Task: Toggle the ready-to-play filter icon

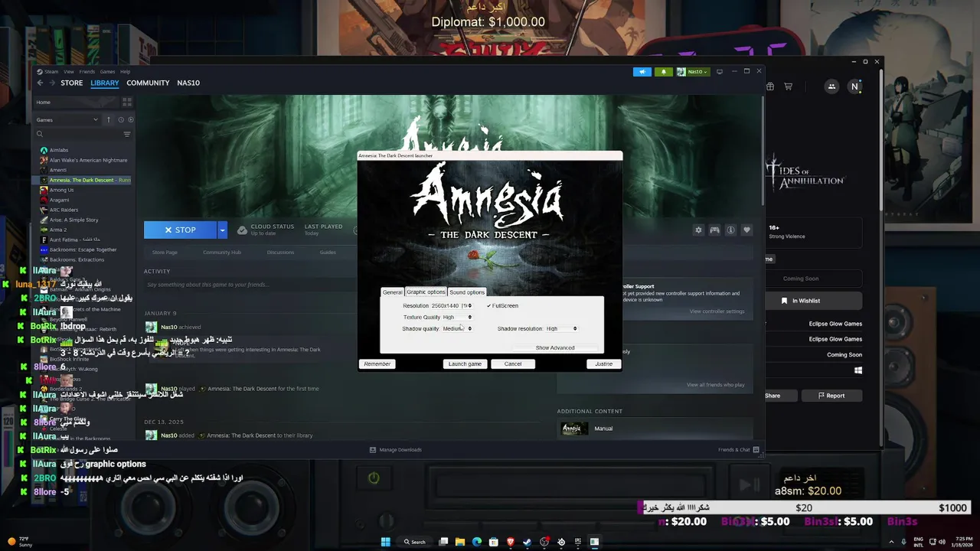Action: coord(131,119)
